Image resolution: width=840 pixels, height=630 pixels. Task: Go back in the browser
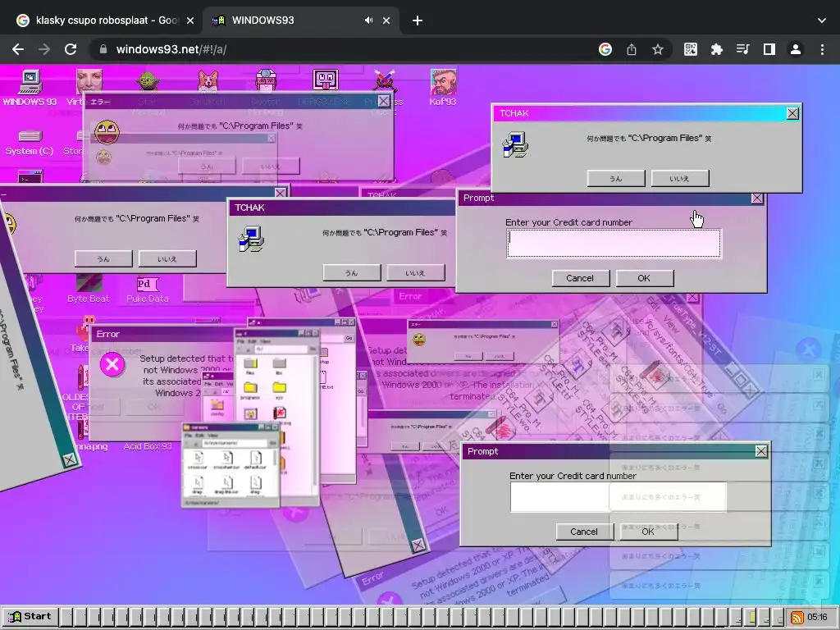pos(18,49)
